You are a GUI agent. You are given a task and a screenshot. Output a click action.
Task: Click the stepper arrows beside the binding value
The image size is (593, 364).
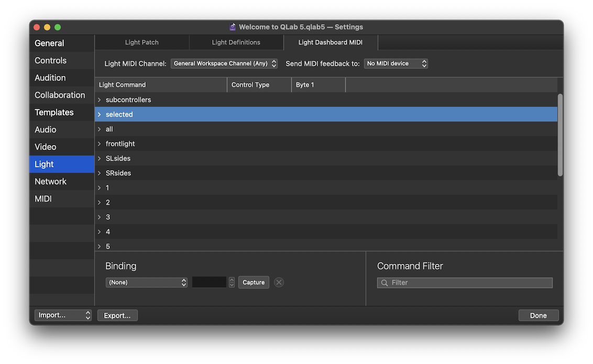[232, 282]
